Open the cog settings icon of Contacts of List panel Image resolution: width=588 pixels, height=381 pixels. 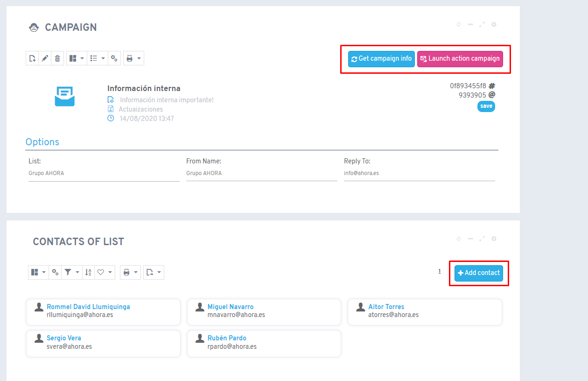pos(494,239)
